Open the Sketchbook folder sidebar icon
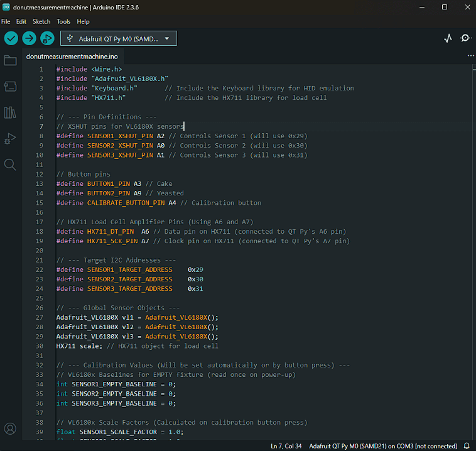Viewport: 476px width, 451px height. point(10,60)
